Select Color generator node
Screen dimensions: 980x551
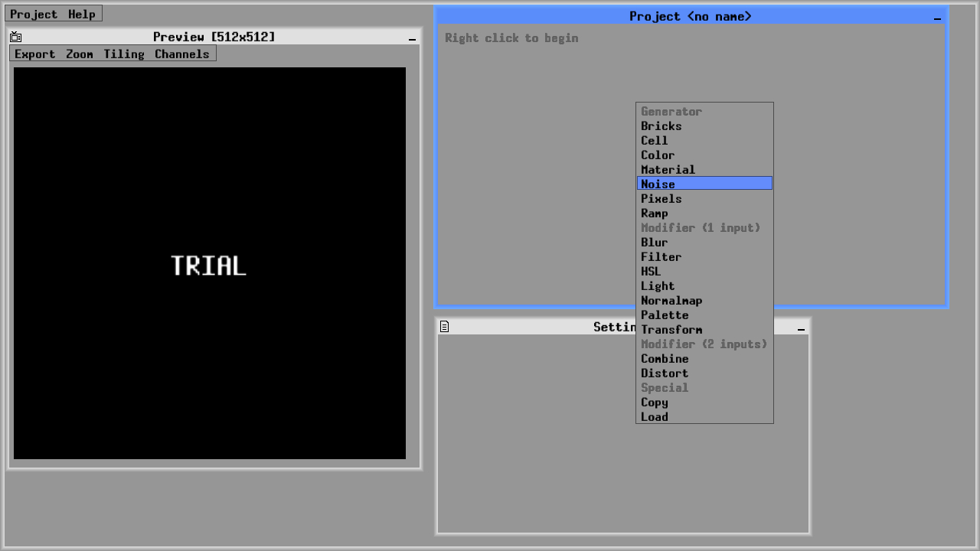[704, 155]
